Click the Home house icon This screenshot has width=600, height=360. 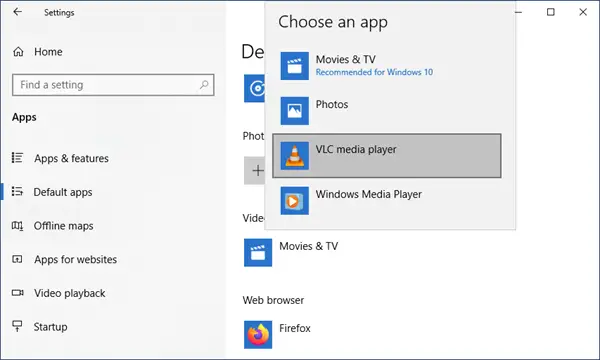coord(18,52)
